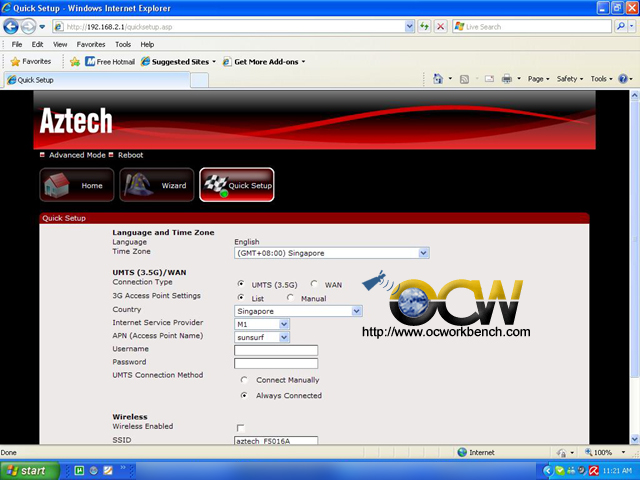Open Get More Add-ons link
The height and width of the screenshot is (480, 640).
[264, 62]
